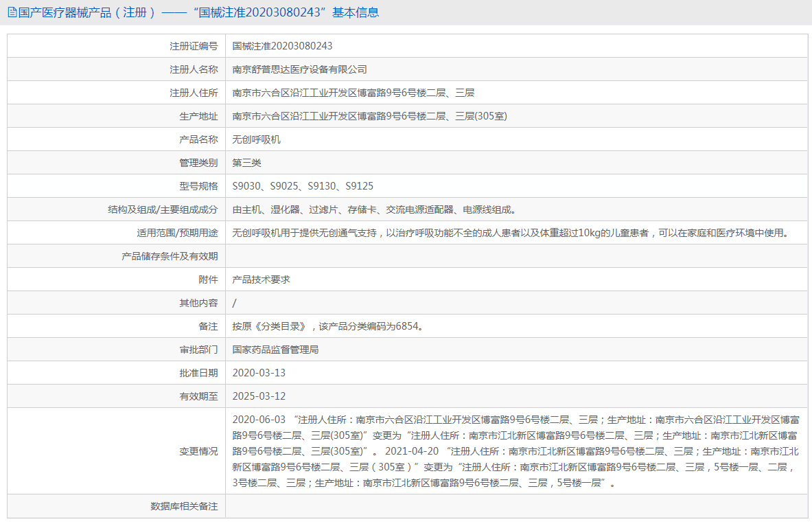The height and width of the screenshot is (524, 812).
Task: Select the registrant address ending 三层 without 305室
Action: click(353, 93)
